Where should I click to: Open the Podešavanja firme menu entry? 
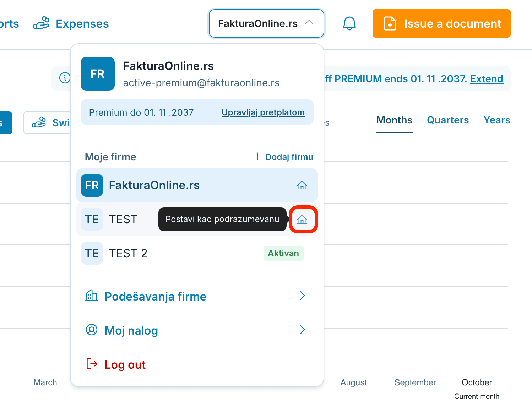197,296
